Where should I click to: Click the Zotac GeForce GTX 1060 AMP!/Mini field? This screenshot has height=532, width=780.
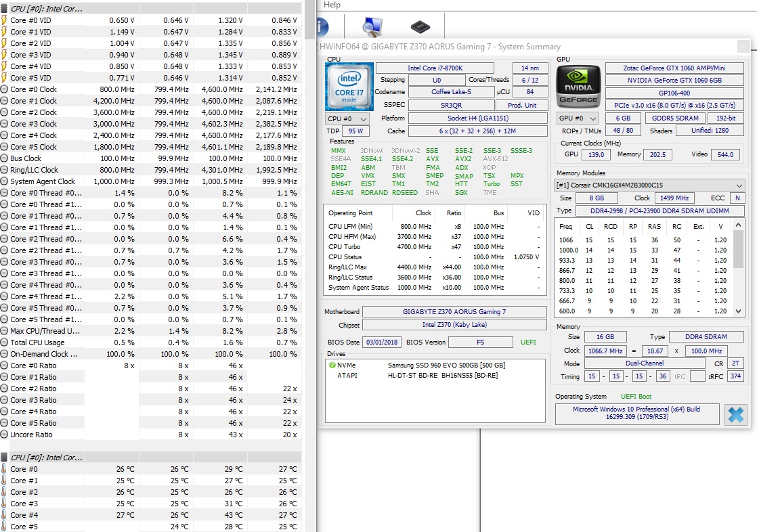(x=674, y=68)
